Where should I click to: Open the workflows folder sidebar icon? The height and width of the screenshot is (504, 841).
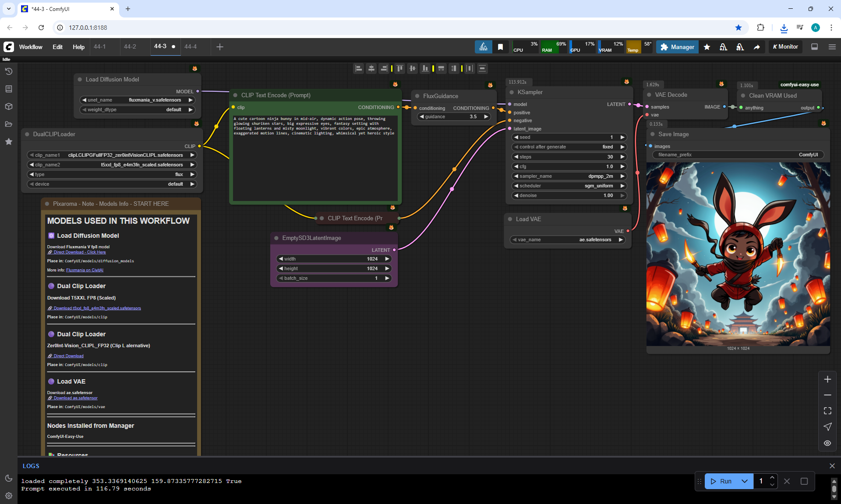click(x=9, y=124)
